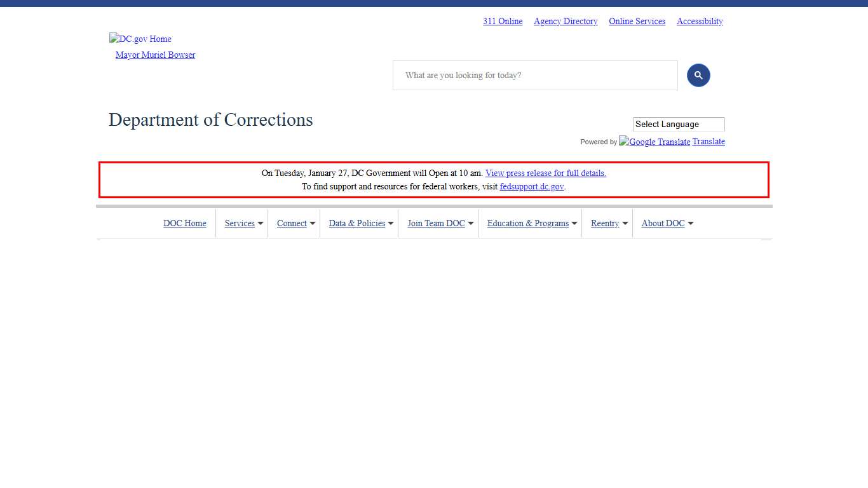Expand the Data & Policies arrow

click(391, 224)
